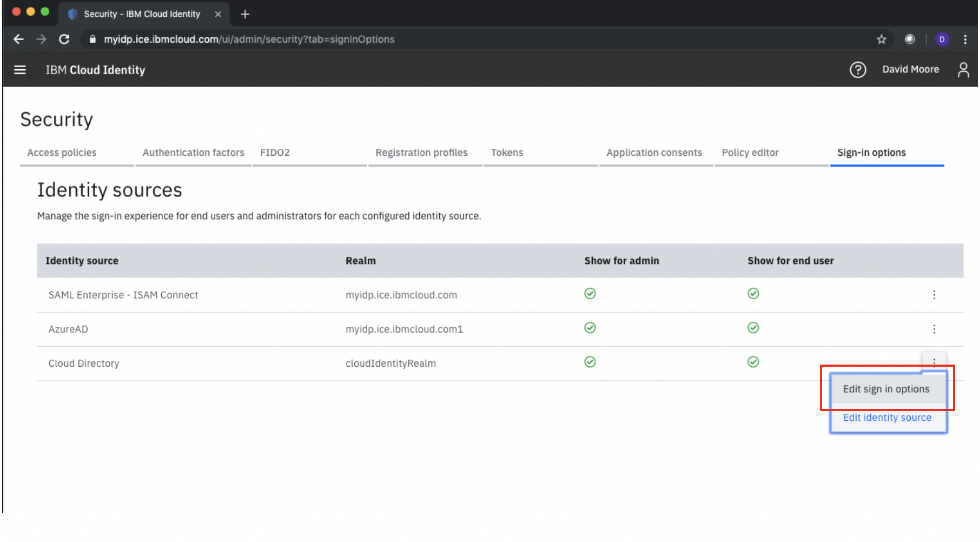Click Show for admin checkmark for SAML Enterprise
The image size is (980, 542).
(x=590, y=294)
